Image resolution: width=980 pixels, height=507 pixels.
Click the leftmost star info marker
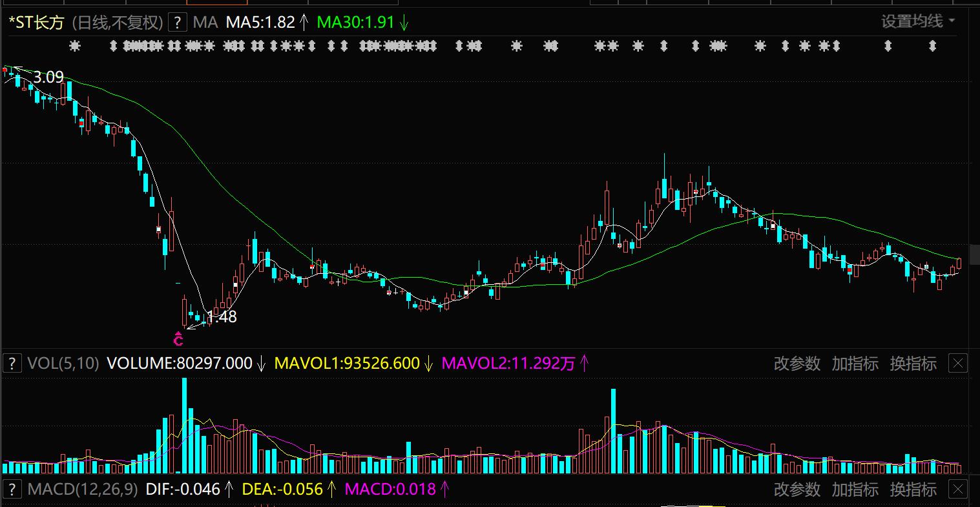click(x=75, y=46)
